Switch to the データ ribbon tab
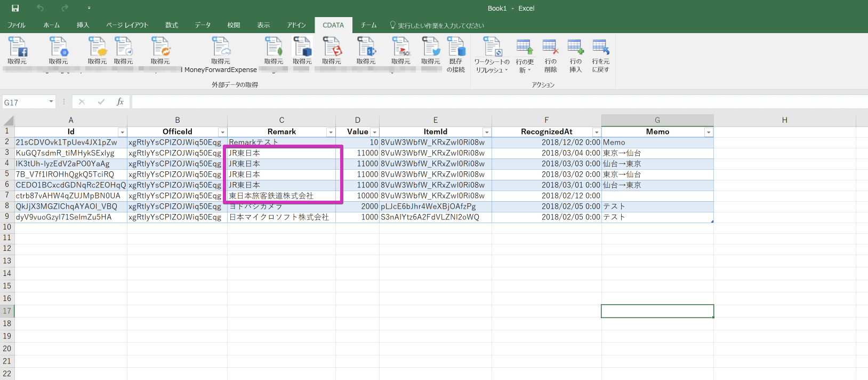Image resolution: width=868 pixels, height=380 pixels. pyautogui.click(x=203, y=25)
